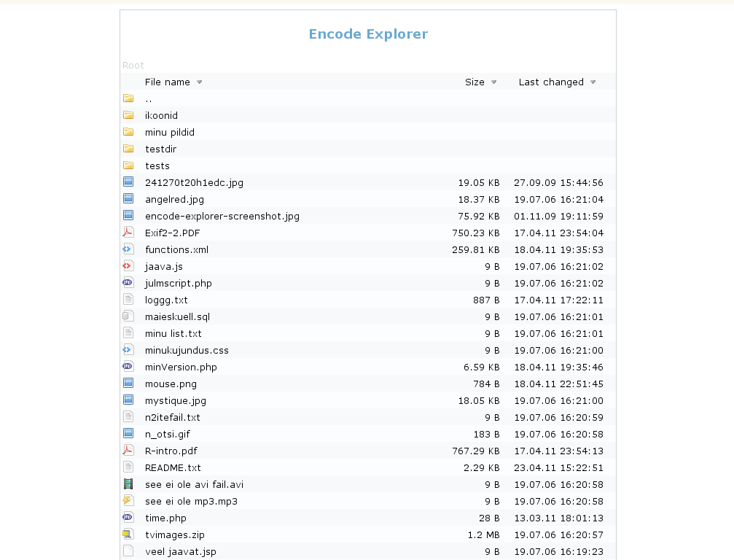Click the PDF icon beside R-intro.pdf

click(x=128, y=451)
